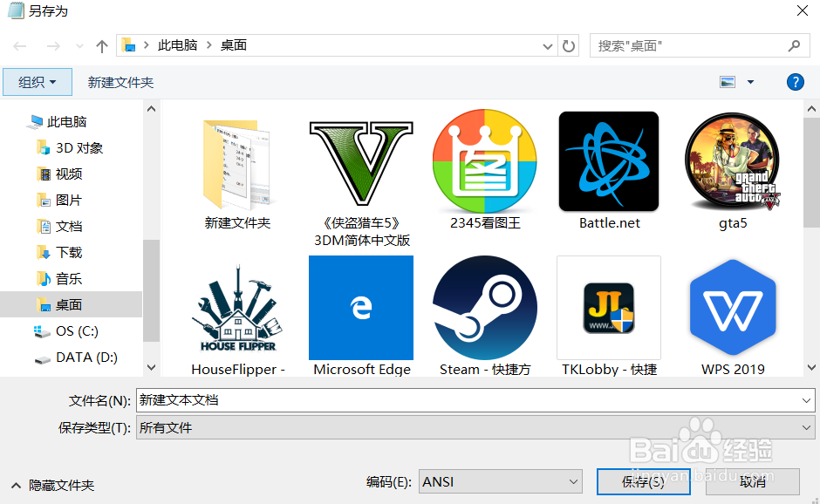Select the HouseFlipper shortcut icon
The image size is (820, 504).
pyautogui.click(x=238, y=309)
